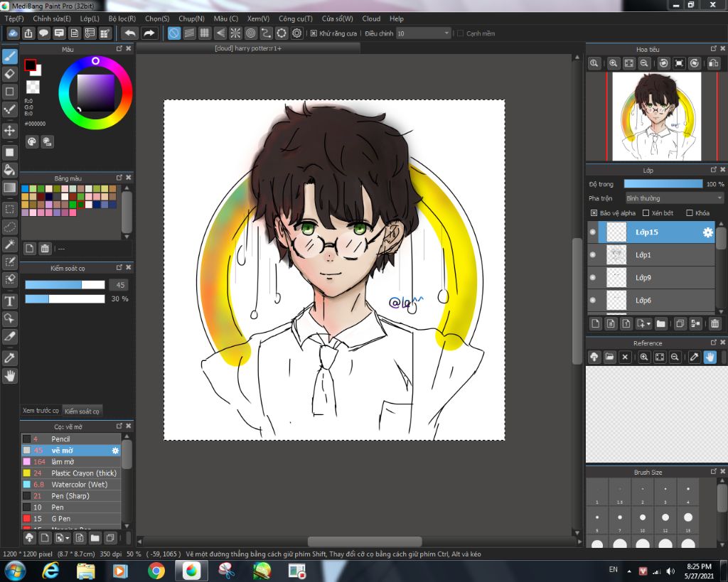Image resolution: width=728 pixels, height=582 pixels.
Task: Toggle the Khử răng cưa checkbox
Action: [x=314, y=33]
